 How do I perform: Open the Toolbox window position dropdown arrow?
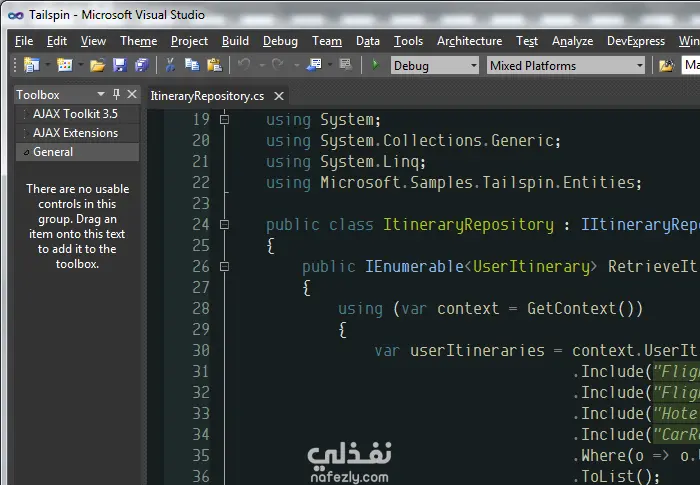[101, 94]
